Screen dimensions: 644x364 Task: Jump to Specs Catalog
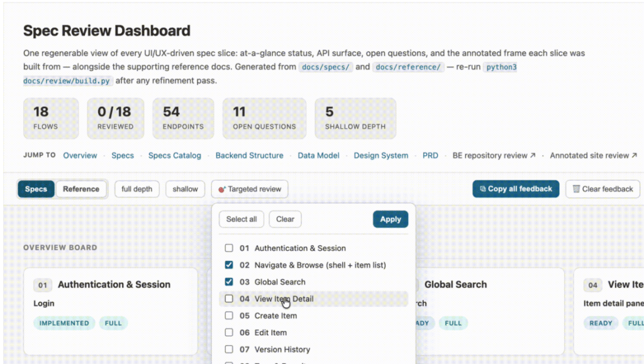pos(175,155)
